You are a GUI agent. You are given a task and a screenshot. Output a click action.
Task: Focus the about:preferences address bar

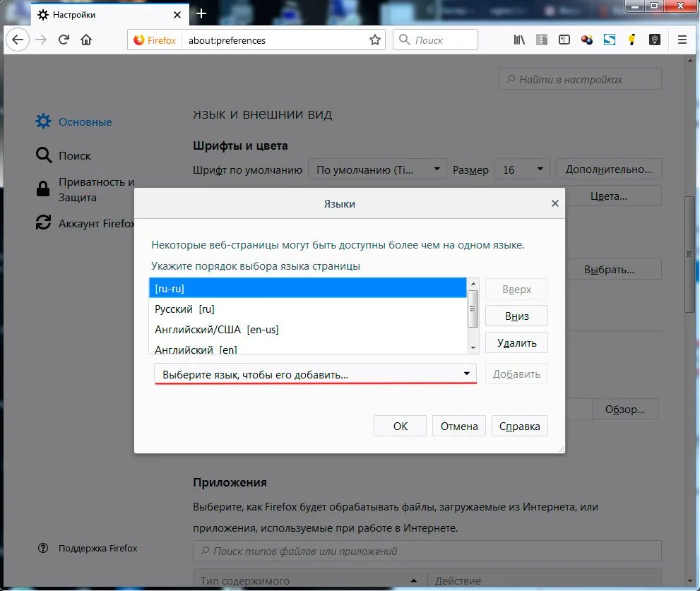click(275, 40)
